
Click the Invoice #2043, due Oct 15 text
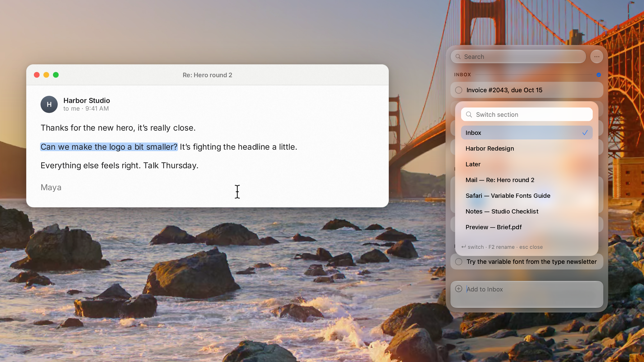click(504, 90)
